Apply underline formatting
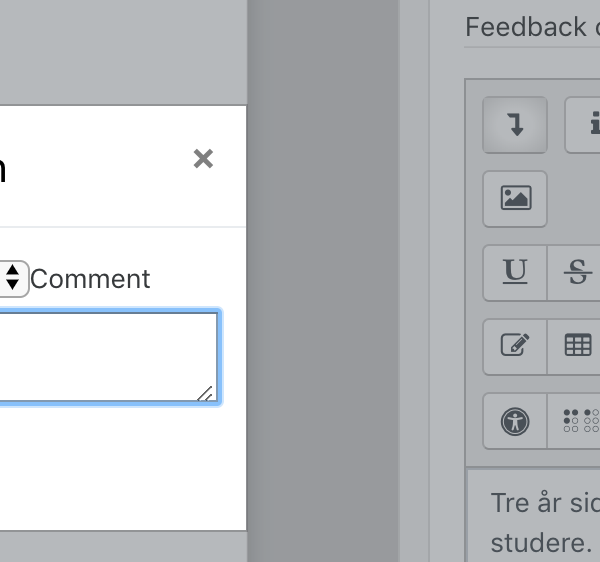 point(515,273)
